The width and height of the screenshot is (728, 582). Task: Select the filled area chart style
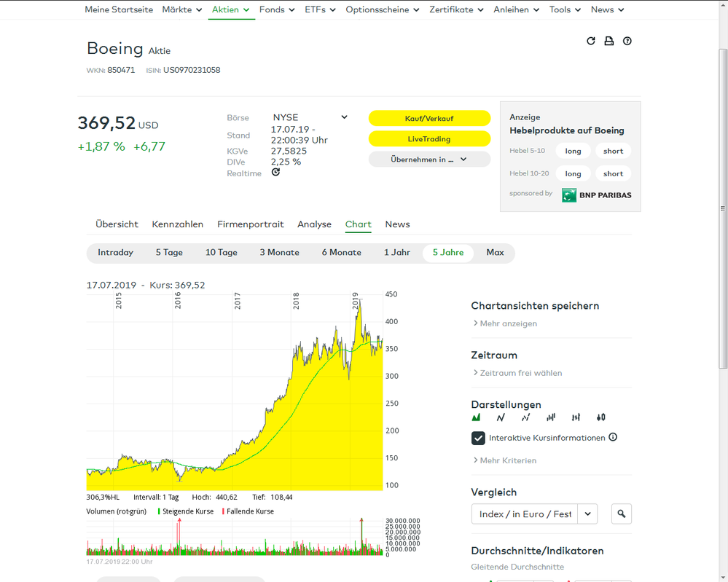coord(477,417)
